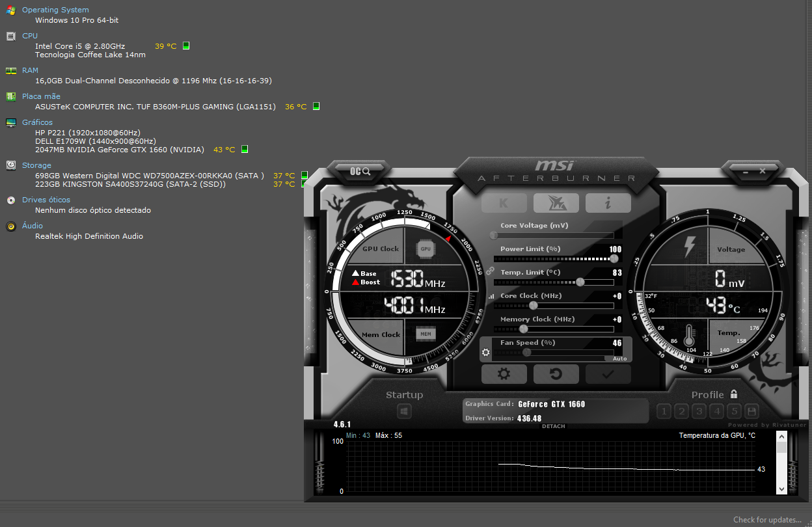Click the RAM section icon
This screenshot has width=812, height=527.
pyautogui.click(x=11, y=71)
